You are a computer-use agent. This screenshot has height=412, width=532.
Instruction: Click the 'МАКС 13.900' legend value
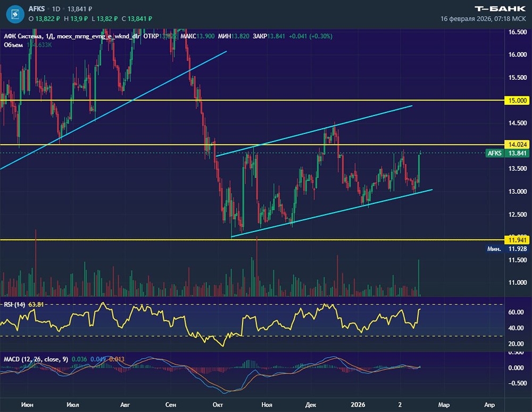pyautogui.click(x=197, y=36)
